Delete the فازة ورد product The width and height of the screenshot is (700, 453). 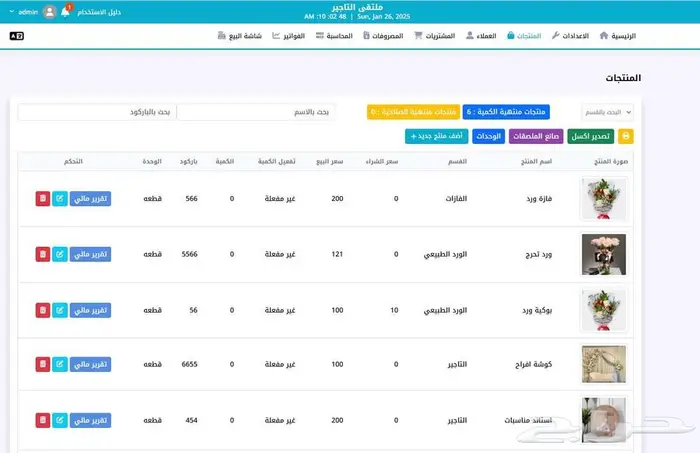pyautogui.click(x=42, y=199)
